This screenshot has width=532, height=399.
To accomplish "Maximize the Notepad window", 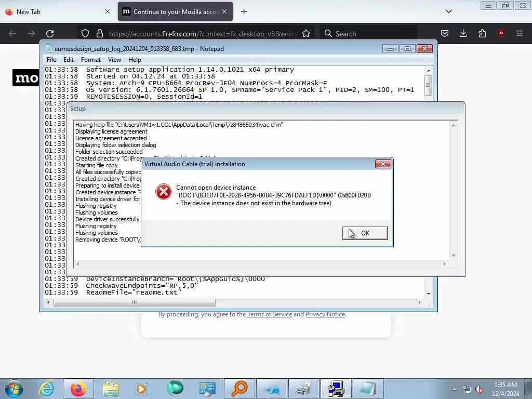I will point(407,49).
